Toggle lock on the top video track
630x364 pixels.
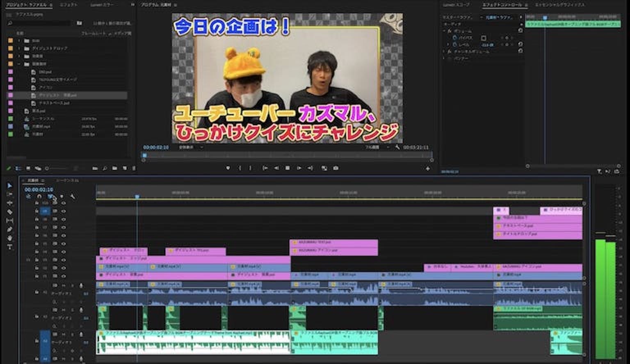37,203
